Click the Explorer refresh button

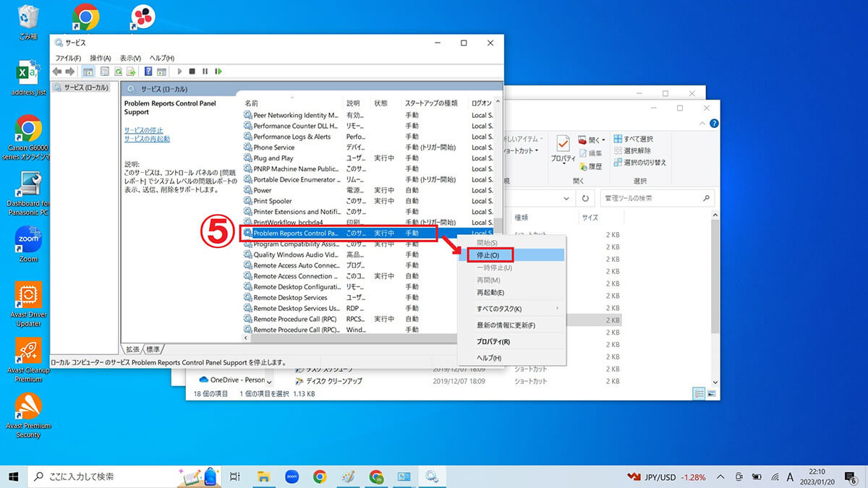point(585,197)
